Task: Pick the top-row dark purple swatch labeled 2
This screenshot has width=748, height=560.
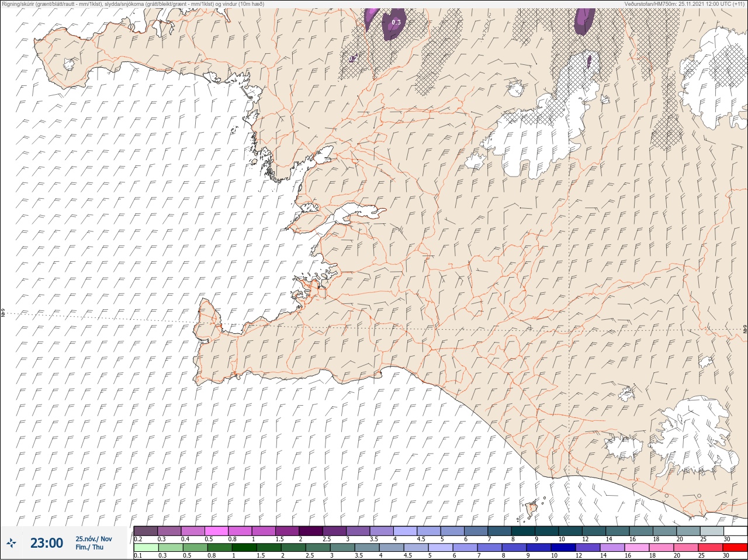Action: click(311, 531)
